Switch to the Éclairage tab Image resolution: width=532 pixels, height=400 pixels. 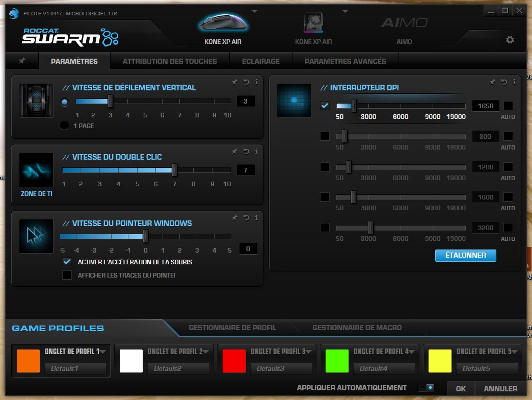pyautogui.click(x=261, y=60)
